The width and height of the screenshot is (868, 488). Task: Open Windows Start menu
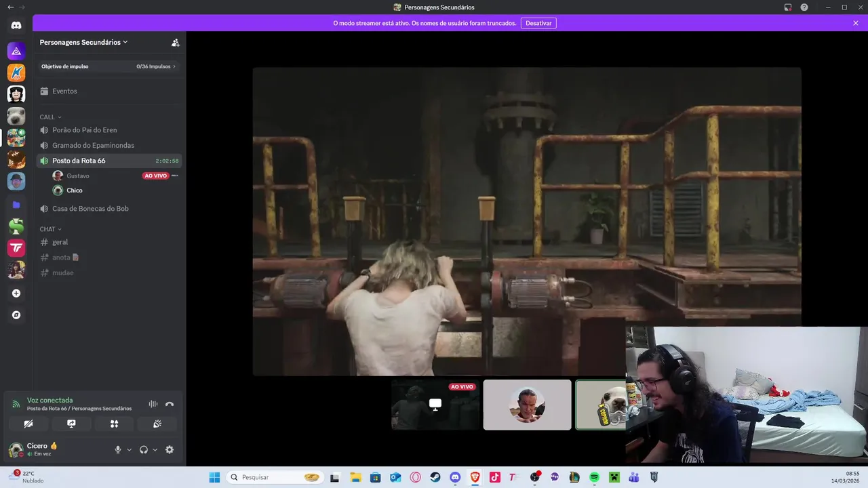214,477
